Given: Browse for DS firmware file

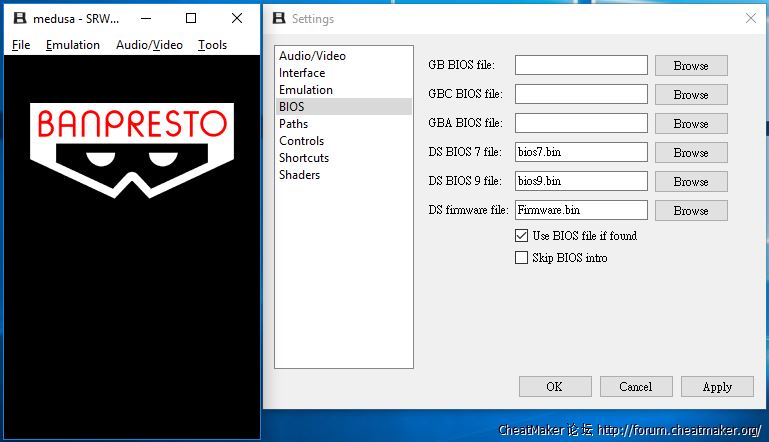Looking at the screenshot, I should click(x=690, y=211).
